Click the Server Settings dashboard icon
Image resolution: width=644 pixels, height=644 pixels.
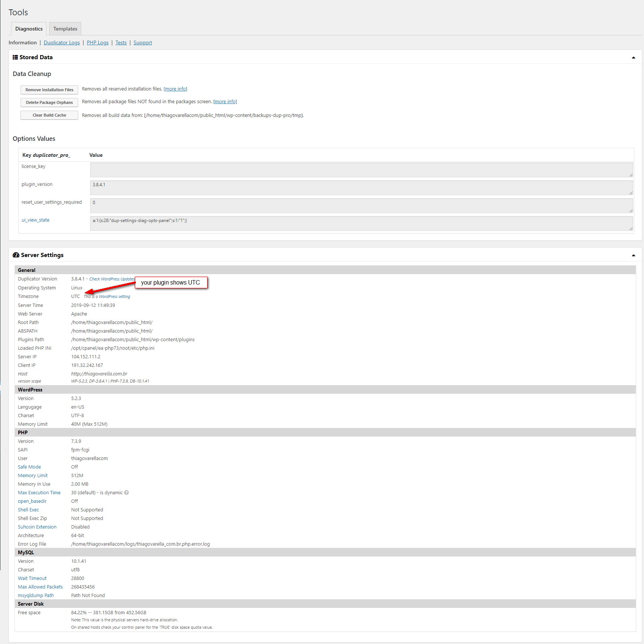coord(16,255)
